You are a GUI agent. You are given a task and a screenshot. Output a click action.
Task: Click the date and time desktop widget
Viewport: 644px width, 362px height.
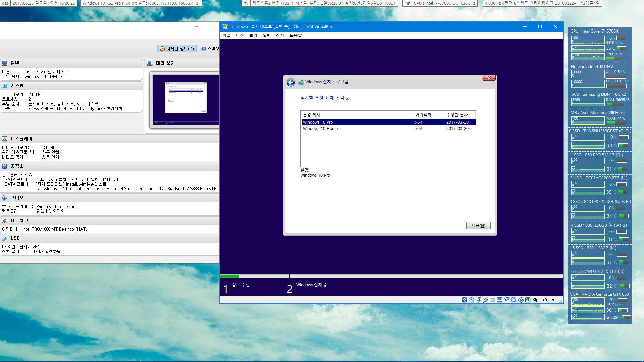pos(44,3)
